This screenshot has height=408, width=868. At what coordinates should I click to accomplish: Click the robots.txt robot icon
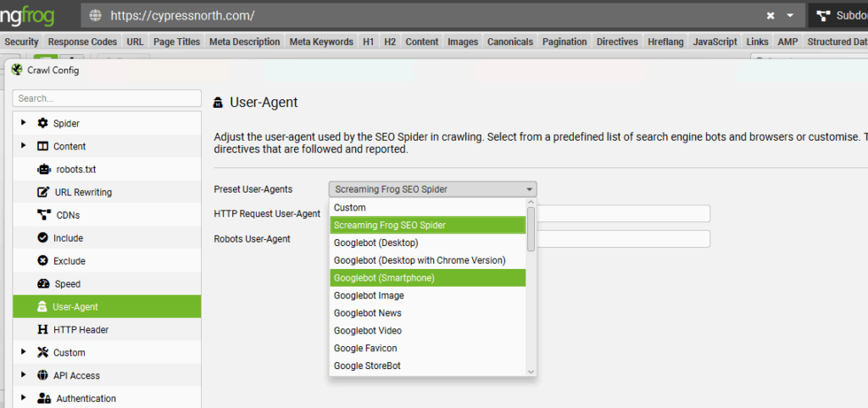click(x=43, y=169)
